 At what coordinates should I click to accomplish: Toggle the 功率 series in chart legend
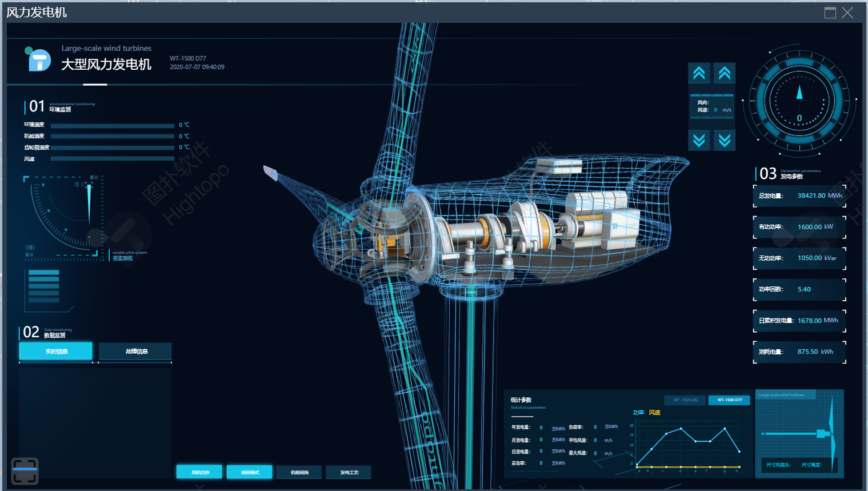point(638,413)
